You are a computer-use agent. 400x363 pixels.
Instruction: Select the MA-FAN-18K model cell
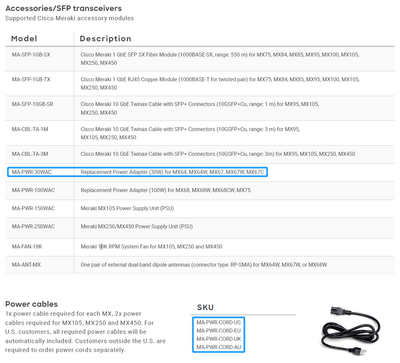27,247
